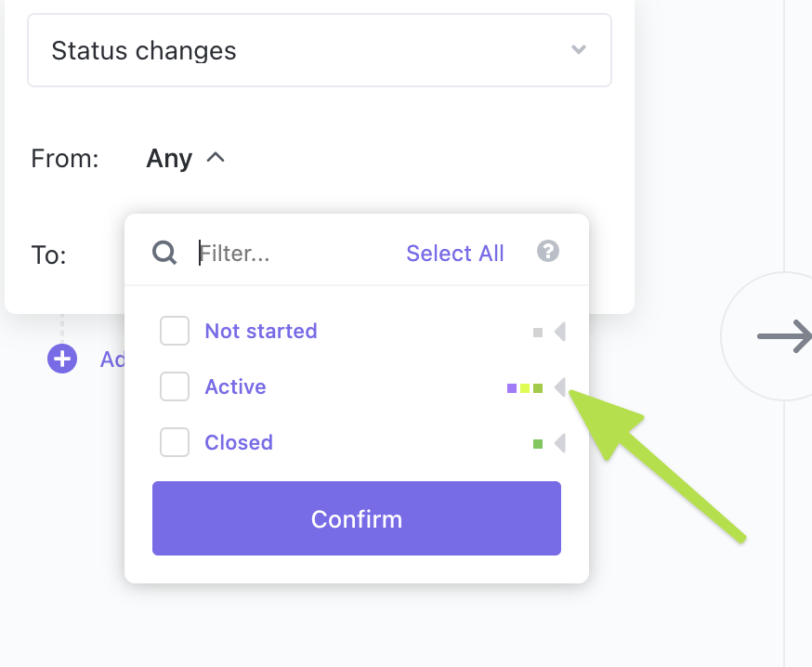Click the purple plus add icon
812x667 pixels.
(62, 359)
